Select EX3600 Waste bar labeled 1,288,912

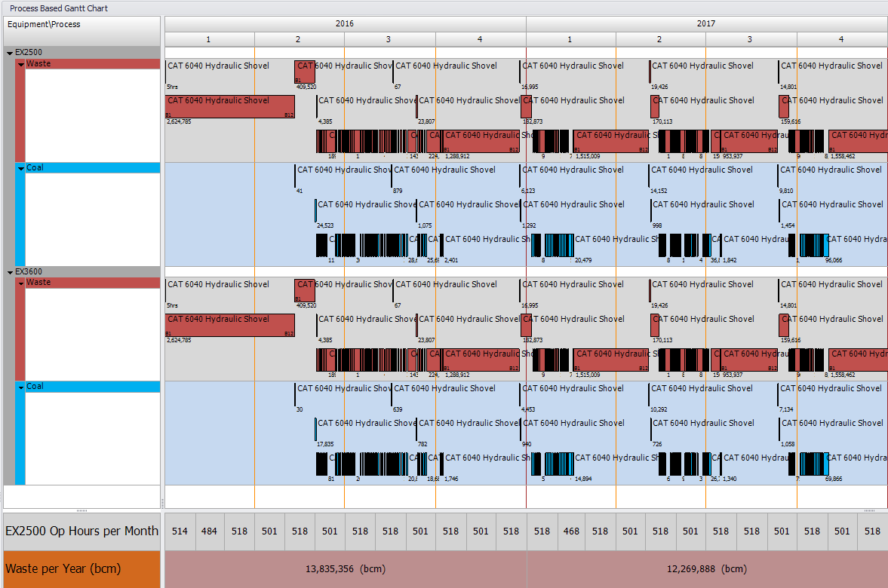(481, 360)
